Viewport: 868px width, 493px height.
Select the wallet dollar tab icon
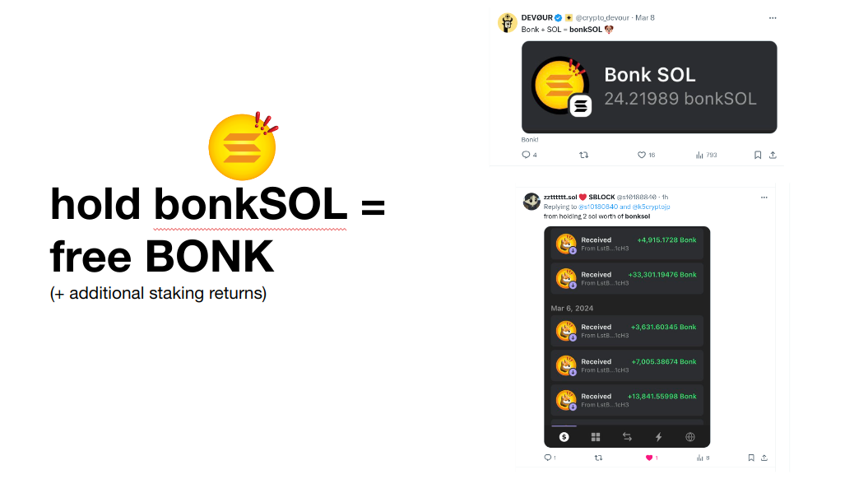coord(564,437)
